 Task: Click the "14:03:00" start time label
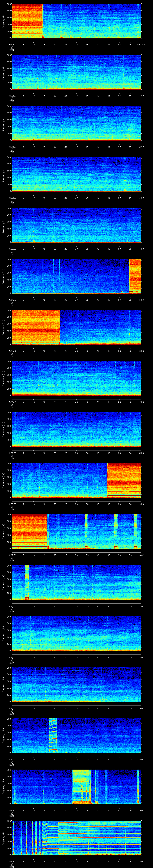(12, 249)
